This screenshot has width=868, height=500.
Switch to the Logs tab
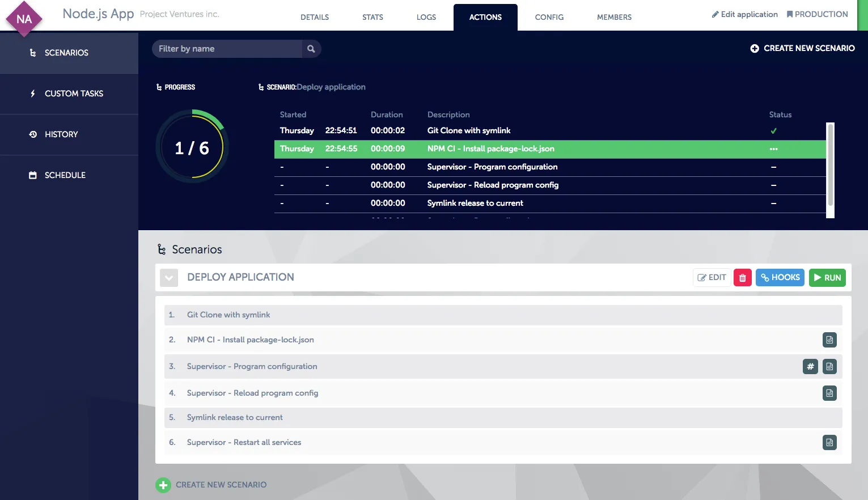[426, 17]
